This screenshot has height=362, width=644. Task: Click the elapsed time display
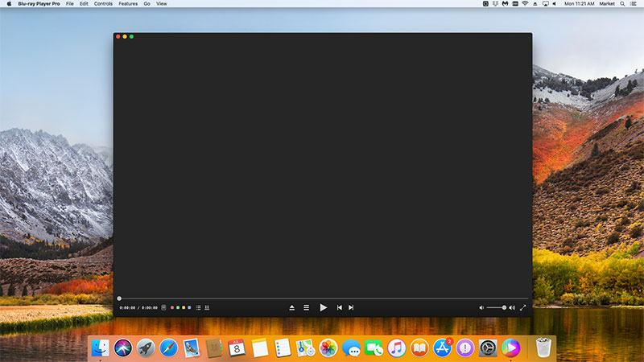(127, 307)
